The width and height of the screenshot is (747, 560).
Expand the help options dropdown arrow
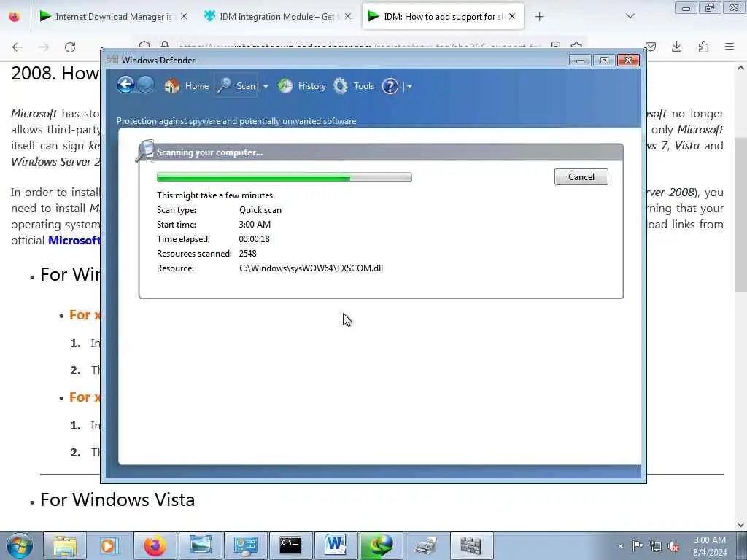pos(409,86)
